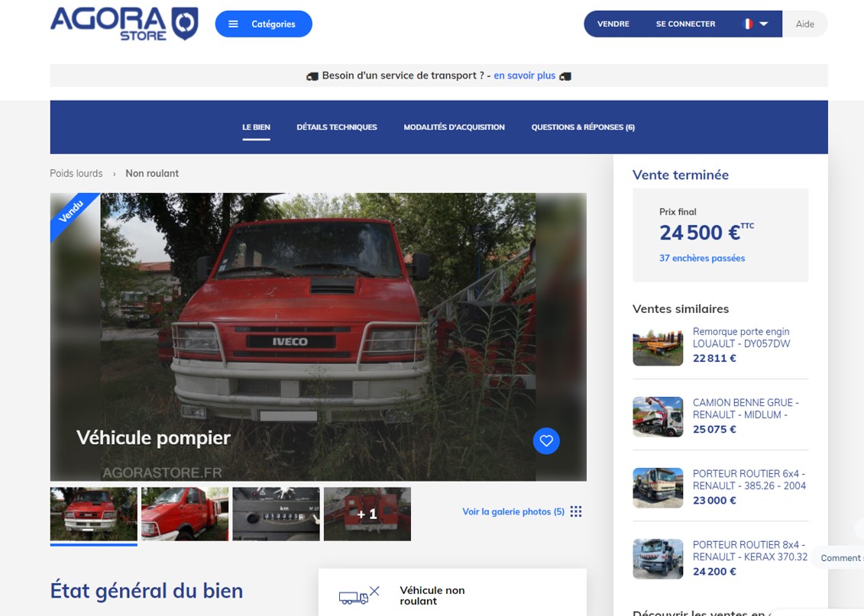The width and height of the screenshot is (864, 616).
Task: View the 37 enchères passées
Action: [x=702, y=258]
